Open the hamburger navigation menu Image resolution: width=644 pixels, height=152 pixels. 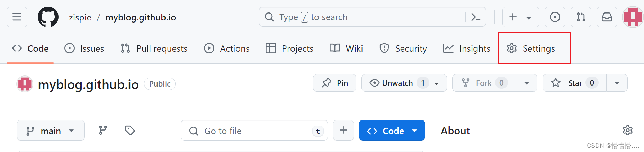pos(17,17)
